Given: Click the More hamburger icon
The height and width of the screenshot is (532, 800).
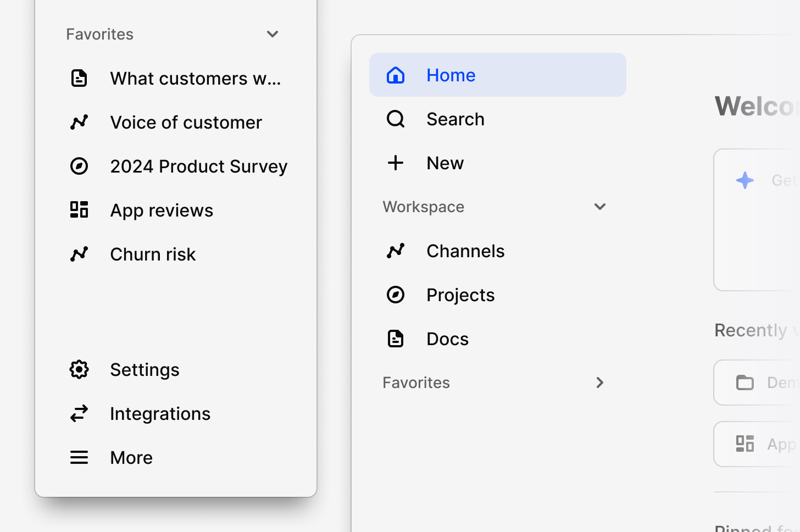Looking at the screenshot, I should (x=79, y=457).
